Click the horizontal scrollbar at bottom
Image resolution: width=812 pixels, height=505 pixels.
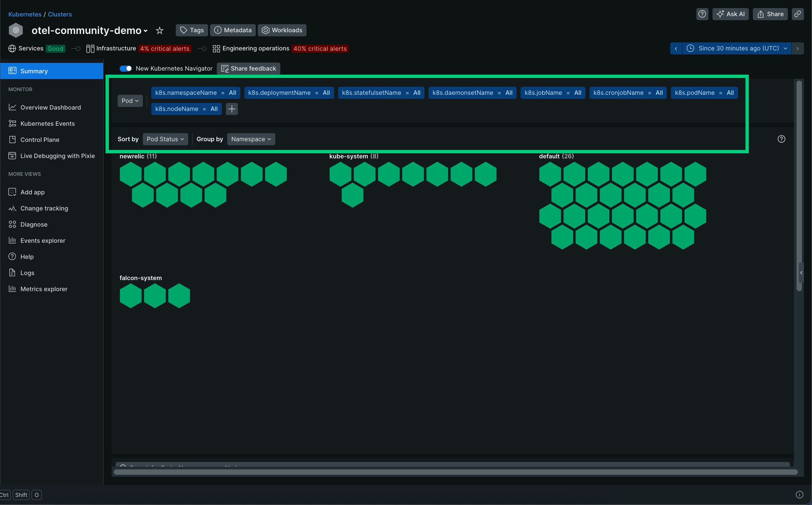[455, 472]
